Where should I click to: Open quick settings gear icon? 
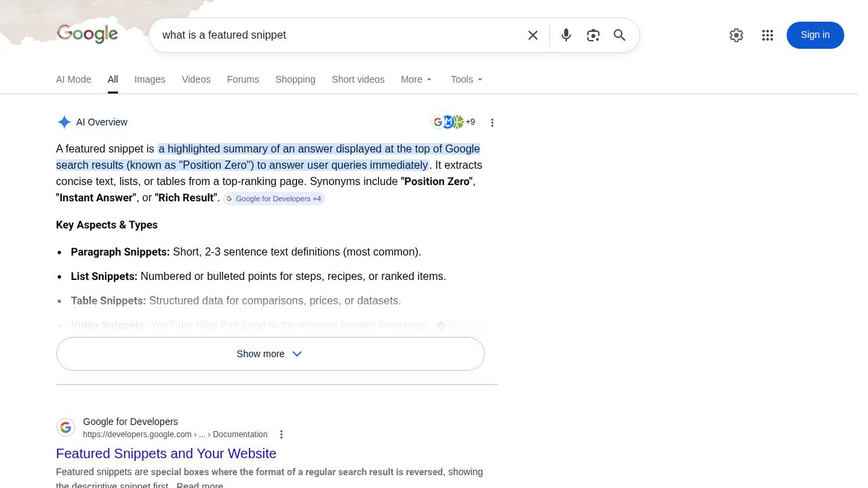pyautogui.click(x=736, y=35)
